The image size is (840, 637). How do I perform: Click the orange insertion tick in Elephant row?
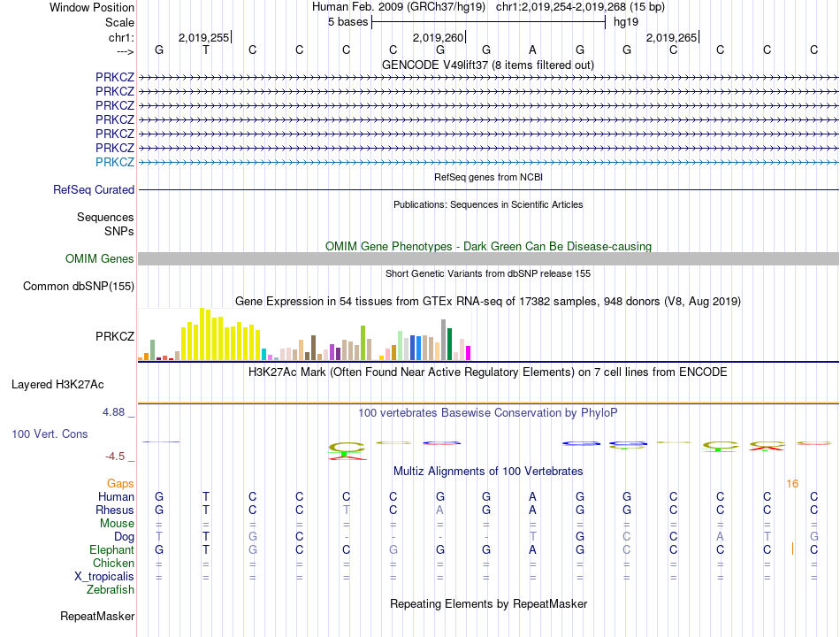[793, 549]
